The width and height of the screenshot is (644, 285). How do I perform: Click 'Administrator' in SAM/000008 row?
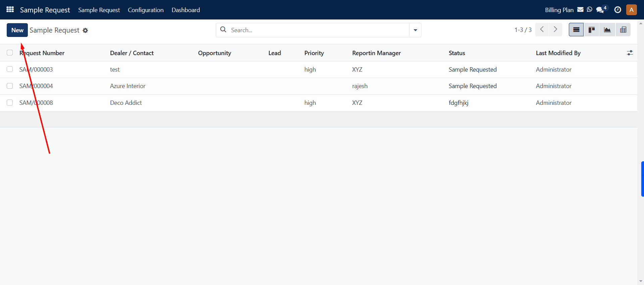(553, 103)
